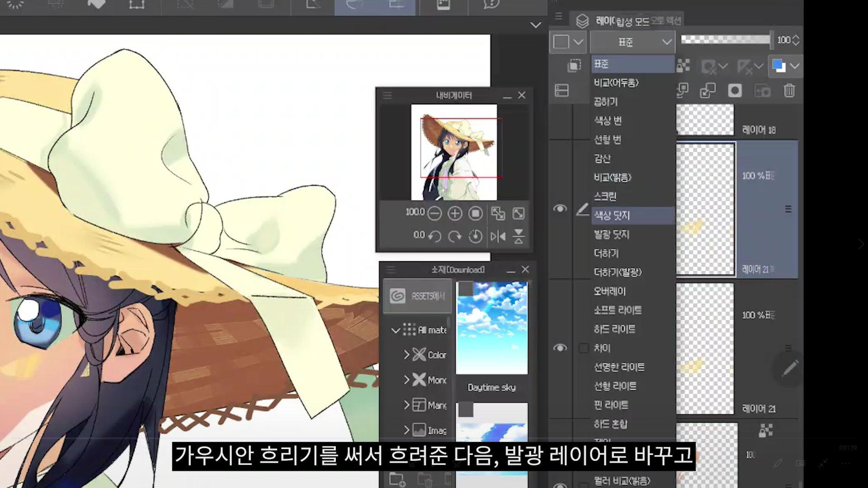Screen dimensions: 868x488
Task: Flip canvas horizontally in Navigator
Action: (x=498, y=236)
